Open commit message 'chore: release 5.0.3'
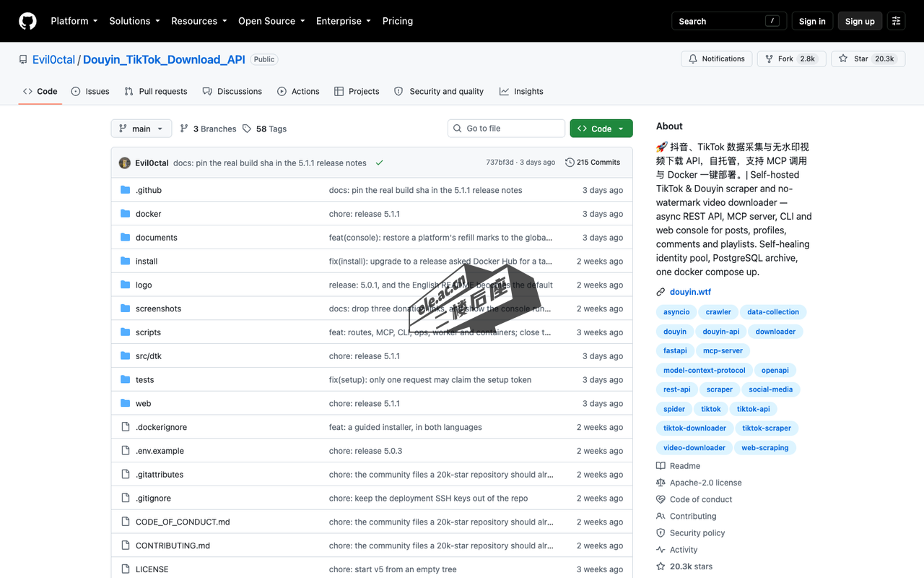 pos(365,451)
